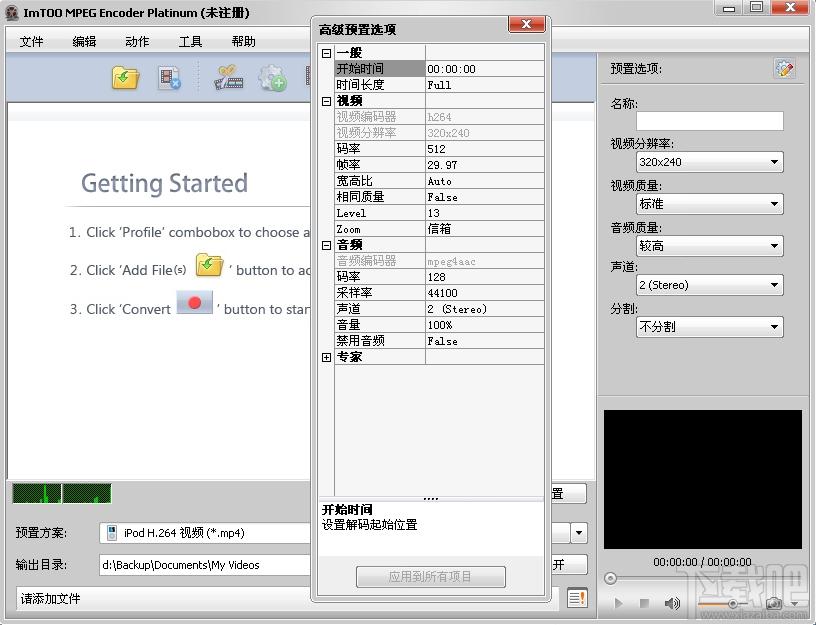Open the 分割 dropdown showing 不分割

(709, 327)
